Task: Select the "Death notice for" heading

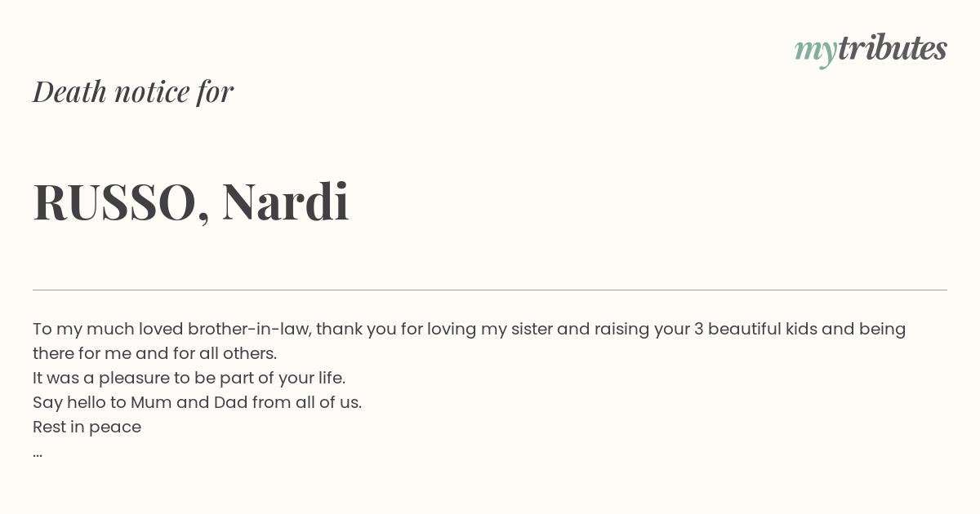Action: tap(133, 91)
